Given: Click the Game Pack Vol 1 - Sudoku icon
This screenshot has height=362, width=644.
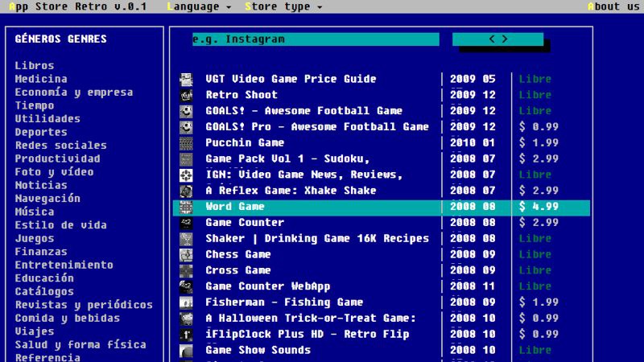Looking at the screenshot, I should coord(186,159).
